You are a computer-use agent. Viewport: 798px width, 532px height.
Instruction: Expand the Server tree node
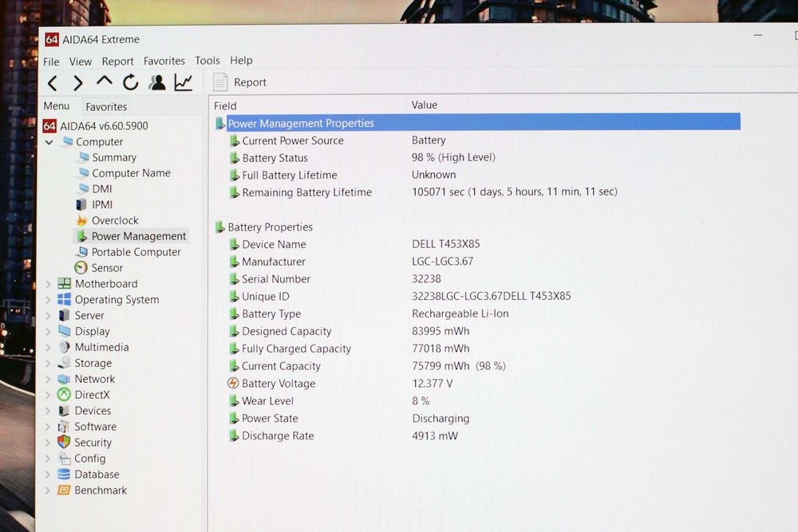(49, 315)
